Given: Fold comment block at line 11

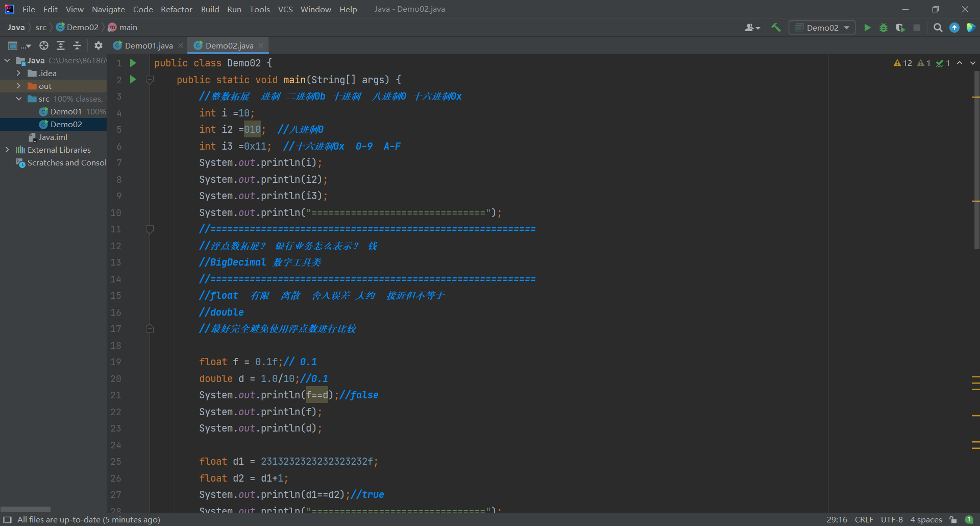Looking at the screenshot, I should pos(150,229).
